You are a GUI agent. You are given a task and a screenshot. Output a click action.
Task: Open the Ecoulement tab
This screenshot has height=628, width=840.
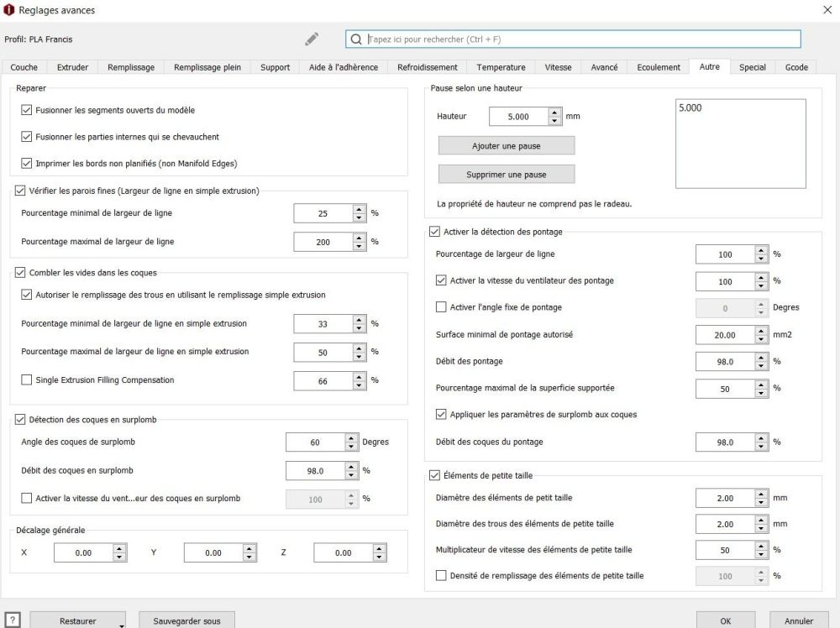coord(659,67)
